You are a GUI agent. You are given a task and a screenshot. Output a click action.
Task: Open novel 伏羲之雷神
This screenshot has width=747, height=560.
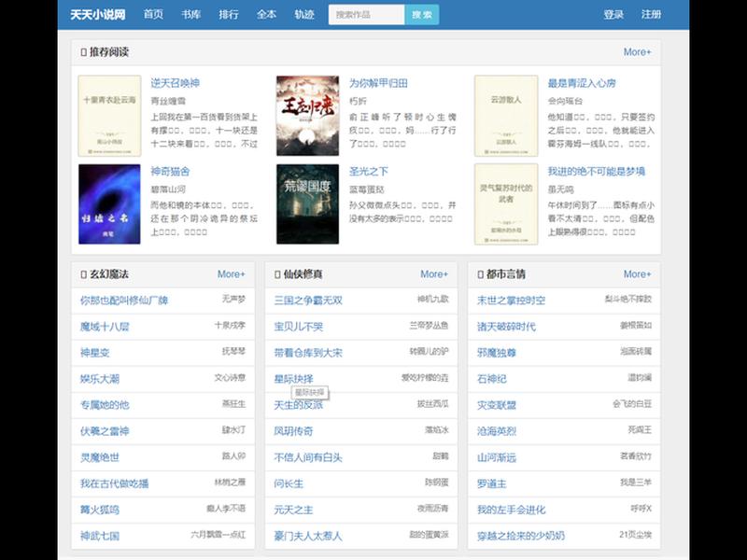tap(105, 431)
